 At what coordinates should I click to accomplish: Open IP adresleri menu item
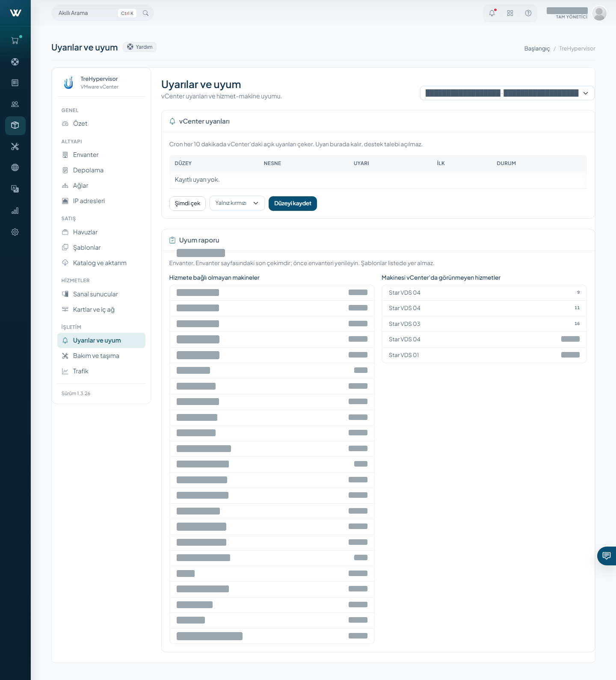tap(101, 201)
